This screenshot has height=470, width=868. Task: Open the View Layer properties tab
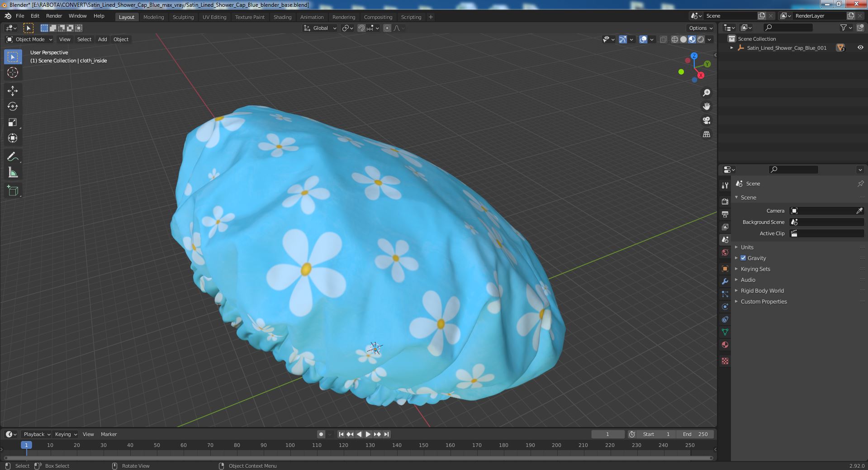coord(725,227)
